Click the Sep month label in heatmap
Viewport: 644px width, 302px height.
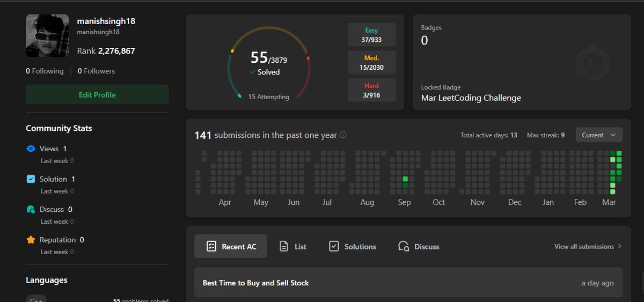(404, 202)
